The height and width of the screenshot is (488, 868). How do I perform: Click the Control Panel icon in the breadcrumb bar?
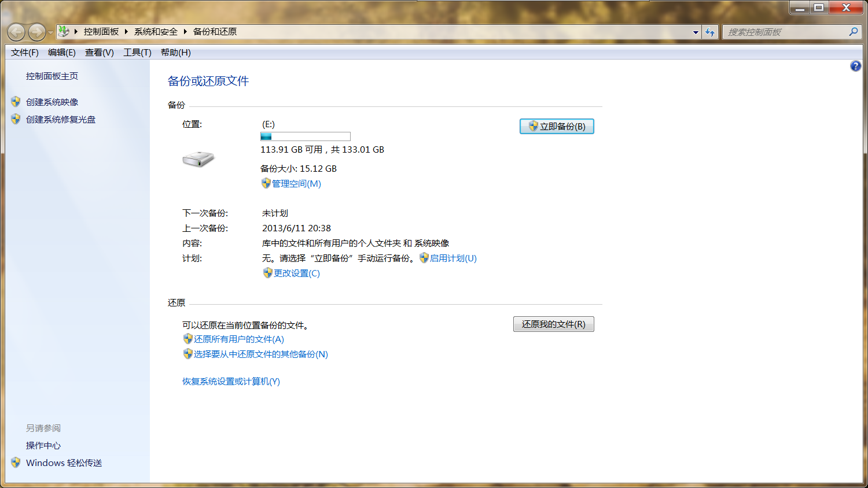click(63, 31)
